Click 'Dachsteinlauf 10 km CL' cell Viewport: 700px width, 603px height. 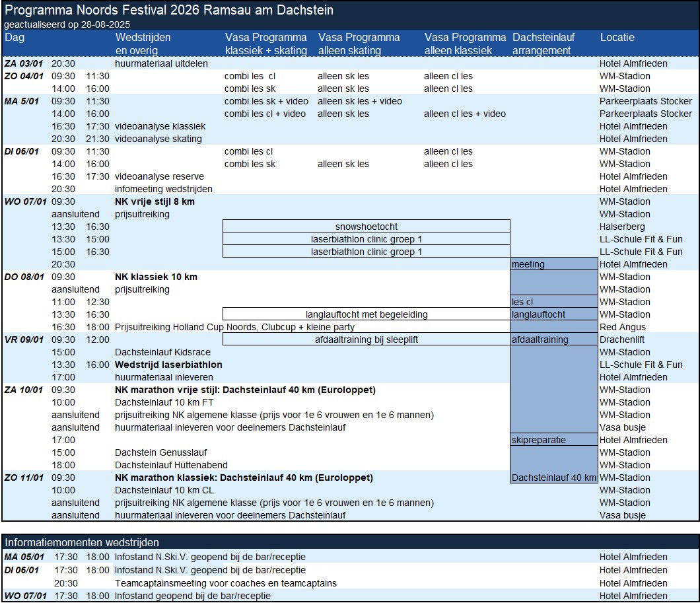tap(164, 490)
